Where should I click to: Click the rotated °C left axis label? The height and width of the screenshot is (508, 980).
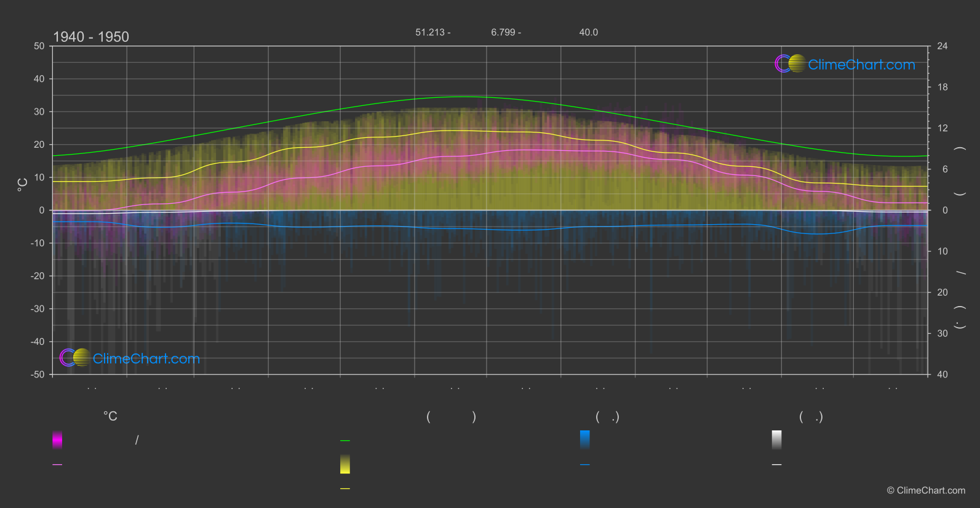point(23,185)
